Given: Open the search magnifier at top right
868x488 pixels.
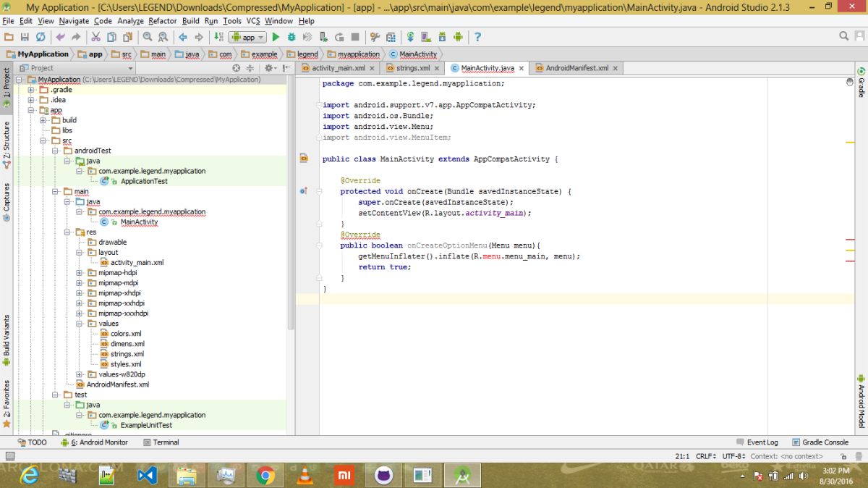Looking at the screenshot, I should [843, 36].
